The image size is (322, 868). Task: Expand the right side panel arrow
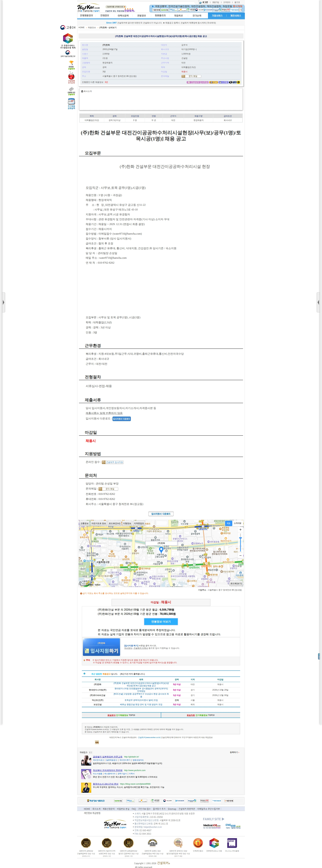coord(318,302)
